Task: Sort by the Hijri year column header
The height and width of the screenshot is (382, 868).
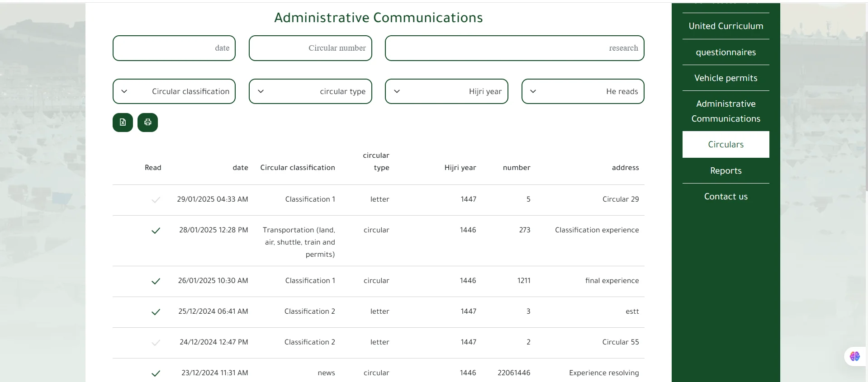Action: pos(460,168)
